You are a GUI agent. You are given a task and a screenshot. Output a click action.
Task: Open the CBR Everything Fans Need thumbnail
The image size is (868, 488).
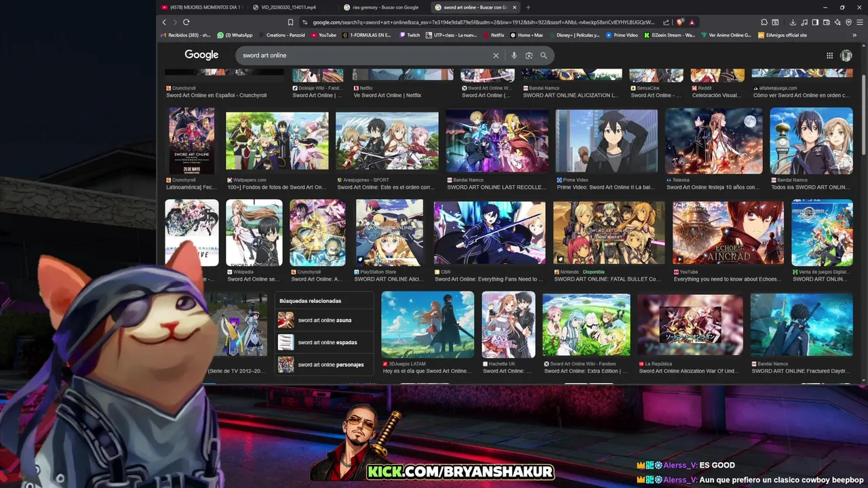click(x=490, y=232)
